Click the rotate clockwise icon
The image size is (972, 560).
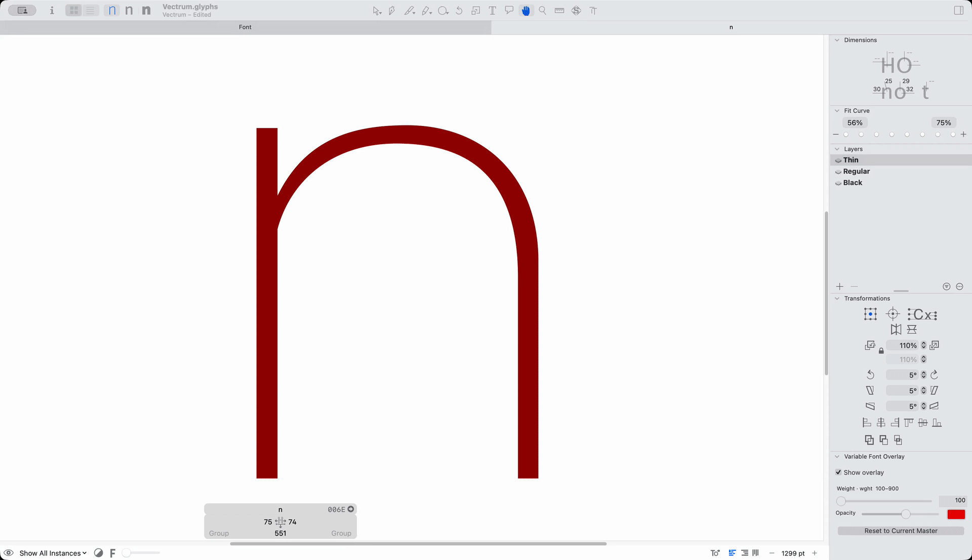pos(934,375)
